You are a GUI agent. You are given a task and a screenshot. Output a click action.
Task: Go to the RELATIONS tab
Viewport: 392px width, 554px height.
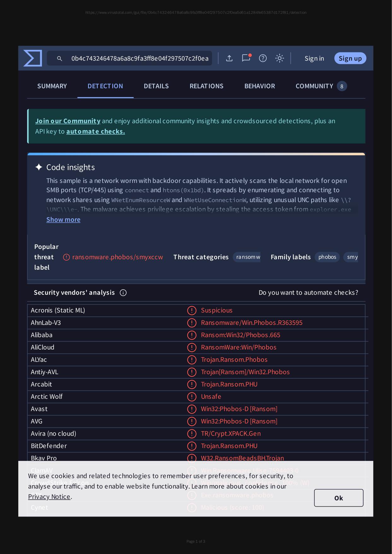point(206,86)
